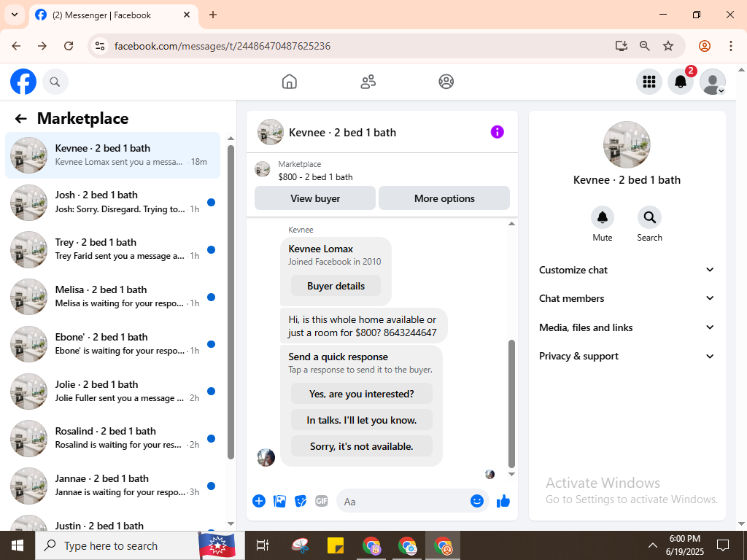Image resolution: width=747 pixels, height=560 pixels.
Task: Open notifications bell with 2 badge
Action: coord(681,82)
